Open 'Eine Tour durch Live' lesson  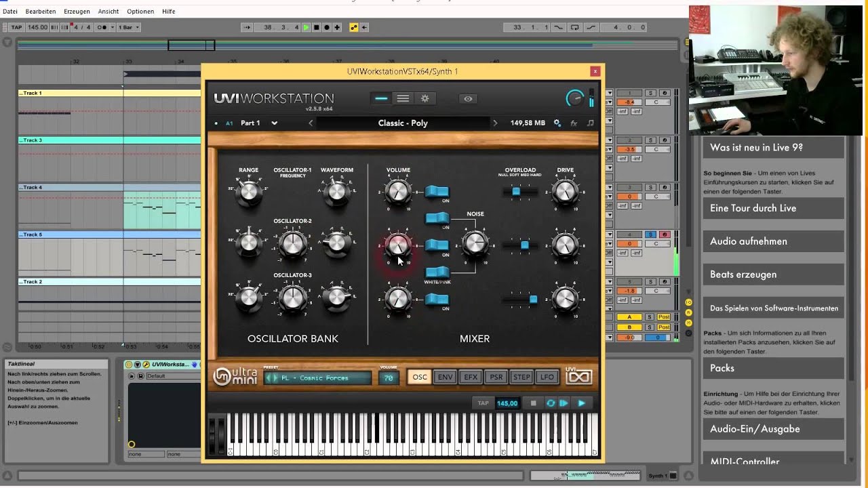click(774, 208)
